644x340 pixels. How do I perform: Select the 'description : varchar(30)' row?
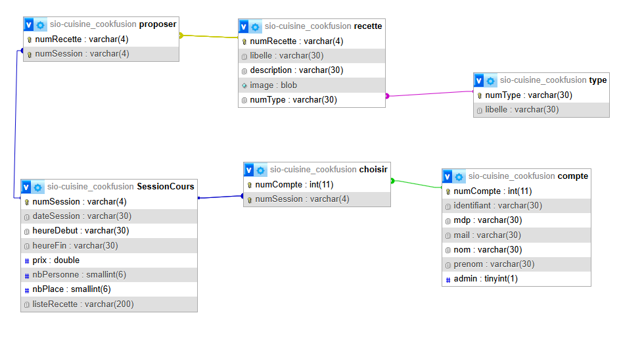pos(311,70)
